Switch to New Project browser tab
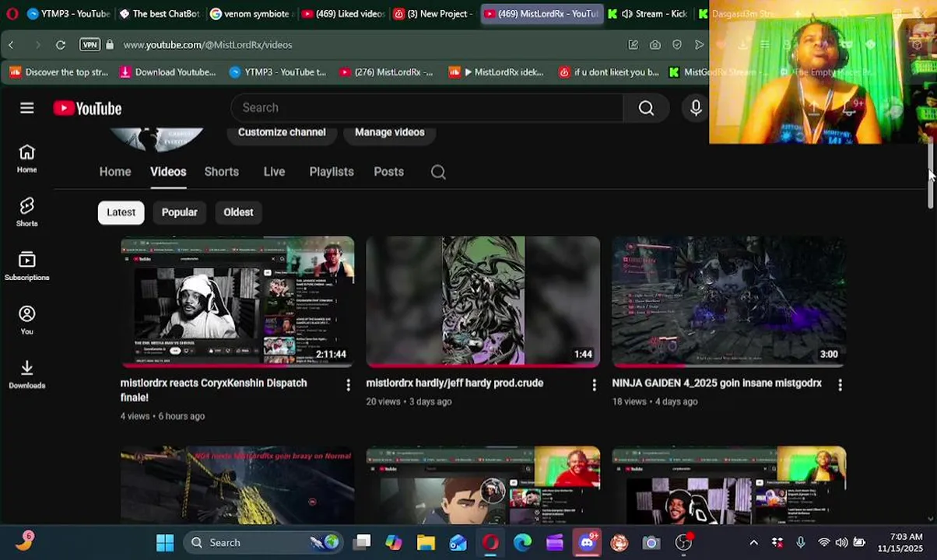Image resolution: width=937 pixels, height=560 pixels. point(433,13)
